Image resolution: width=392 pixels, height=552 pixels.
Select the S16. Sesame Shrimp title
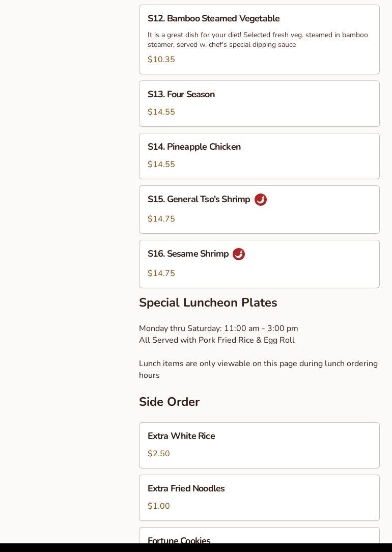(x=188, y=254)
